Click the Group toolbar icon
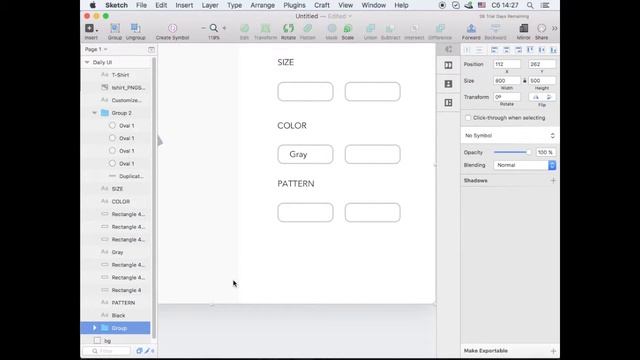Viewport: 640px width, 360px height. [x=115, y=28]
